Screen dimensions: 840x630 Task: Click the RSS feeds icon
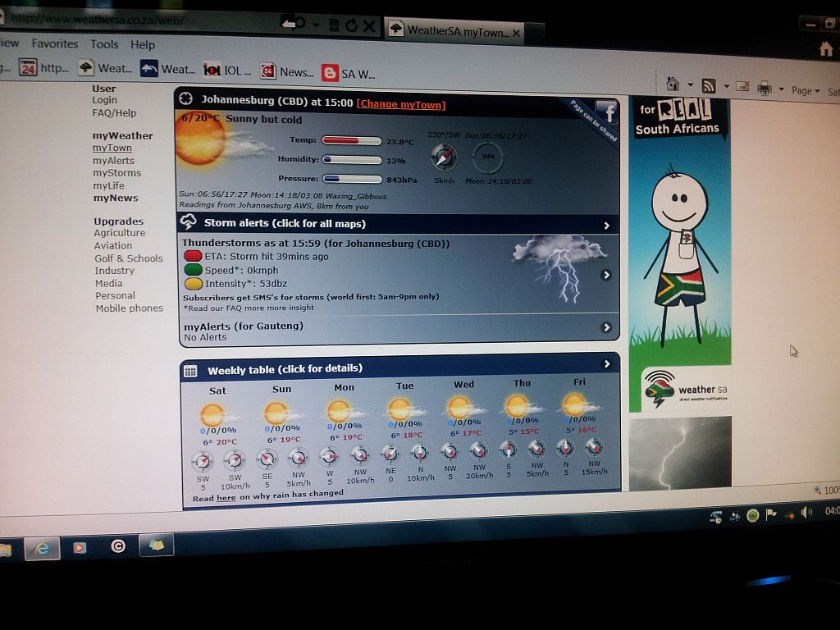tap(709, 85)
